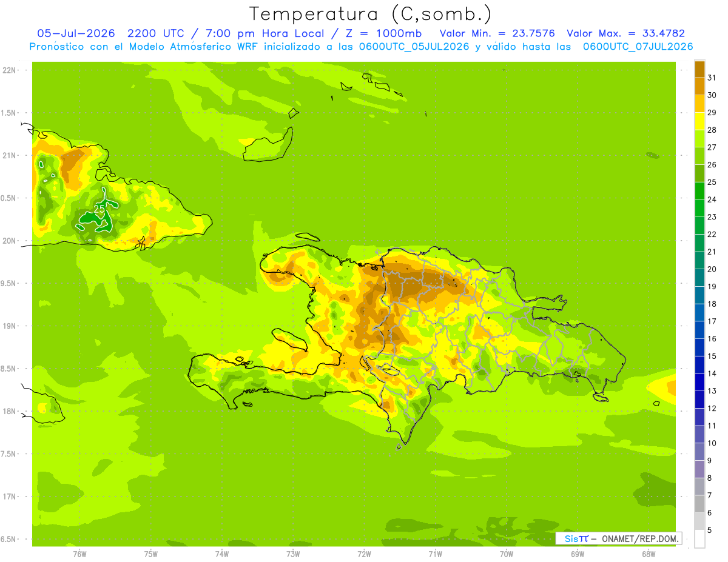Click the '21N' latitude axis label
The width and height of the screenshot is (728, 562).
(8, 155)
